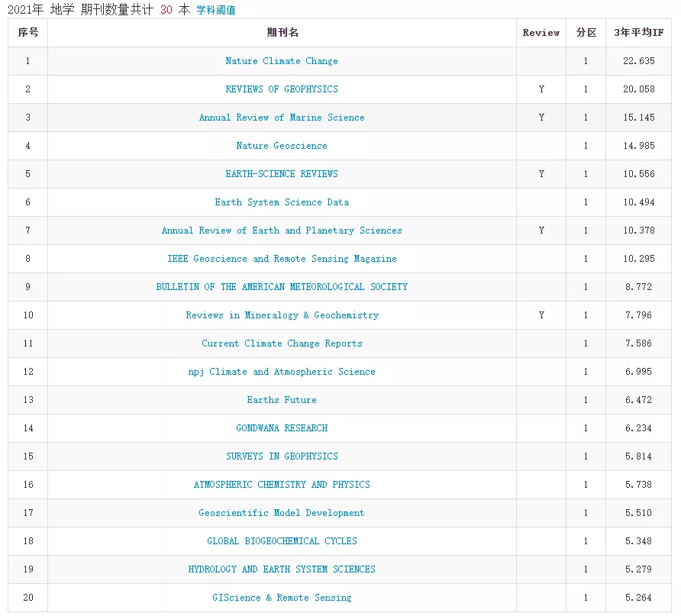Screen dimensions: 681x616
Task: Open ATMOSPHERIC CHEMISTRY AND PHYSICS link
Action: pyautogui.click(x=282, y=485)
